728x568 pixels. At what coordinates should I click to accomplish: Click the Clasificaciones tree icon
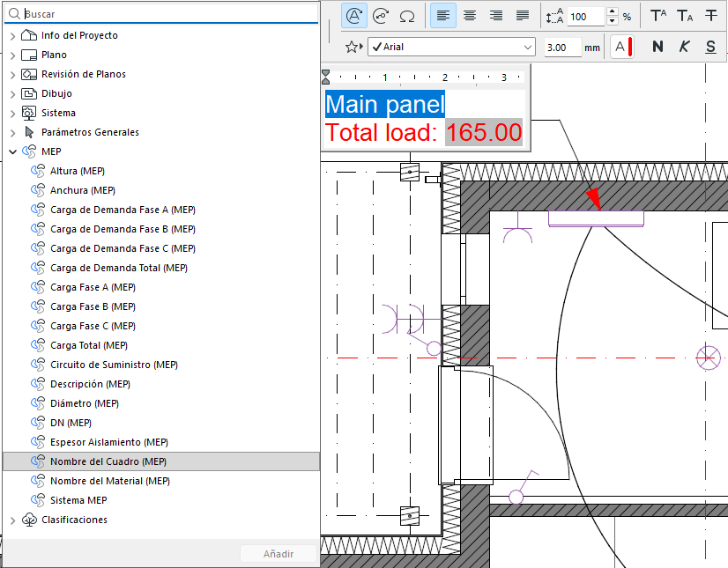(x=29, y=520)
